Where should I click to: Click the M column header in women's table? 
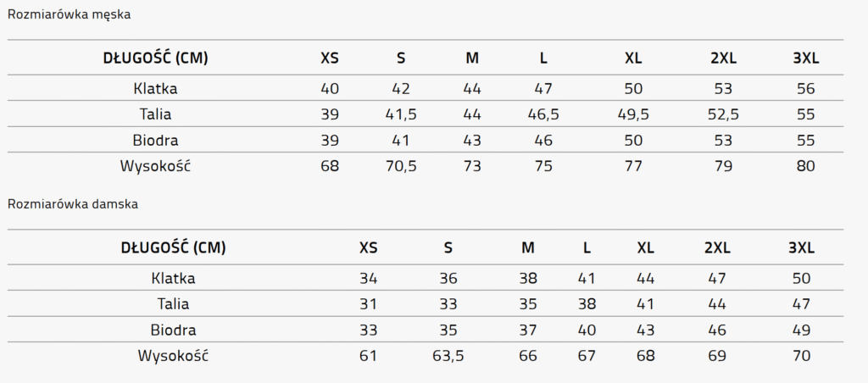(x=528, y=248)
